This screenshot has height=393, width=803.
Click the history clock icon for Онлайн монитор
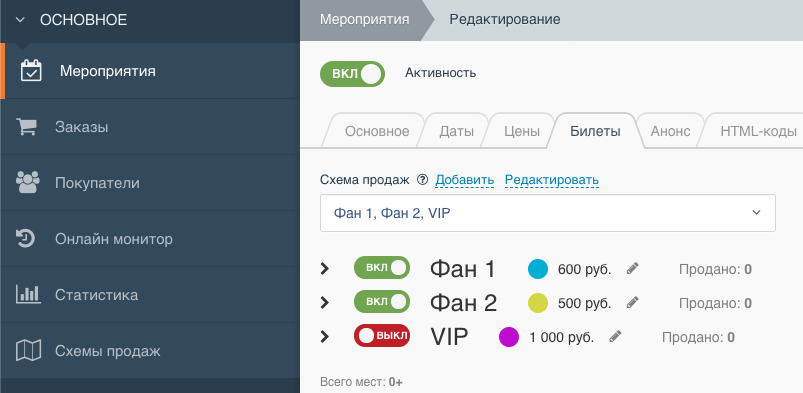25,239
